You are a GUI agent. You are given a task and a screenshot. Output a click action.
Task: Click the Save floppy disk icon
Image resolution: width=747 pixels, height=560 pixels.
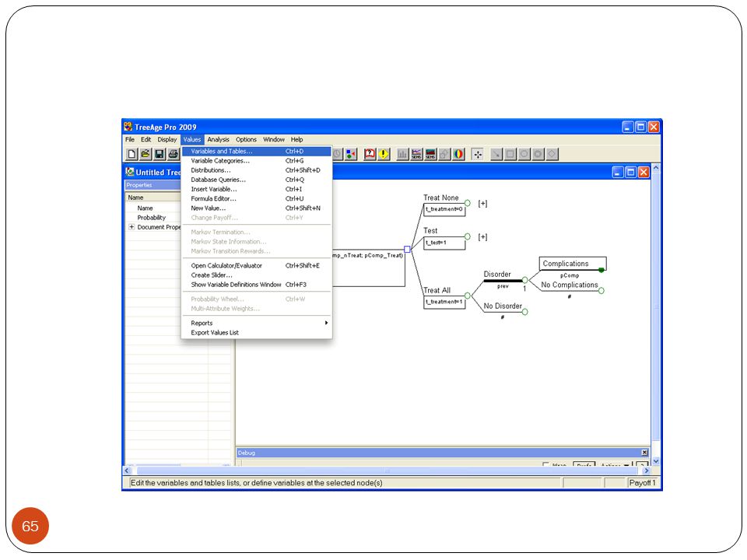[160, 154]
